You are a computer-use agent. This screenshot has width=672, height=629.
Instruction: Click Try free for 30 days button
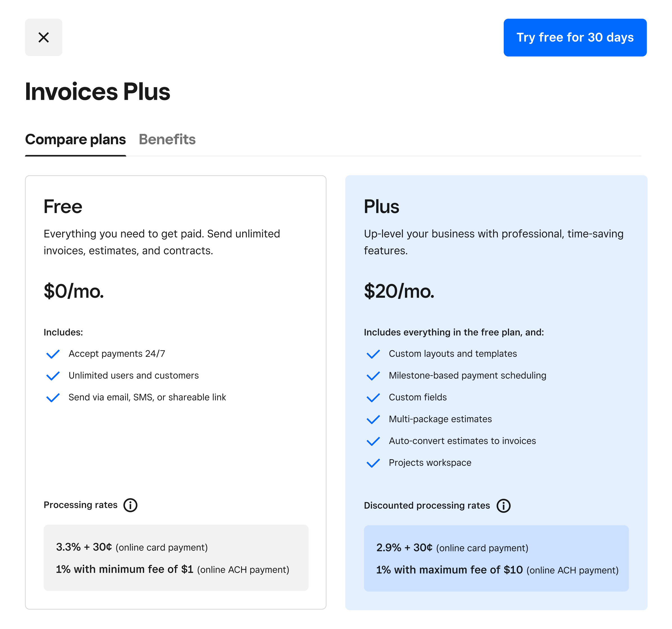click(575, 37)
